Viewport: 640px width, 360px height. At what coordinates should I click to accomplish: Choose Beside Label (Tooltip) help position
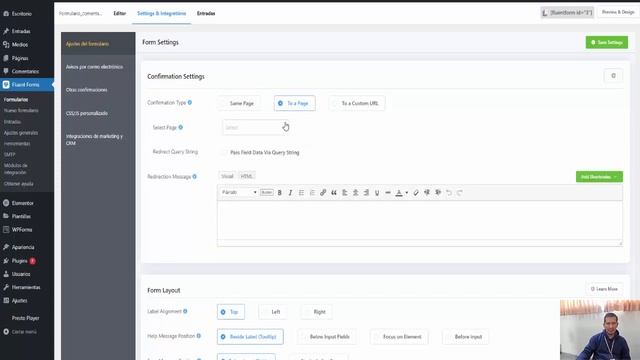[250, 337]
